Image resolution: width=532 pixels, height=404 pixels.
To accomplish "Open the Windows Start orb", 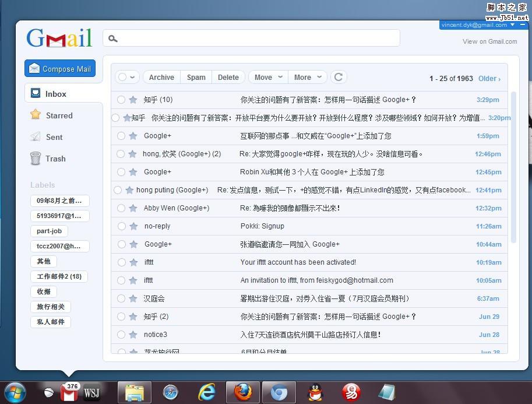I will tap(14, 393).
